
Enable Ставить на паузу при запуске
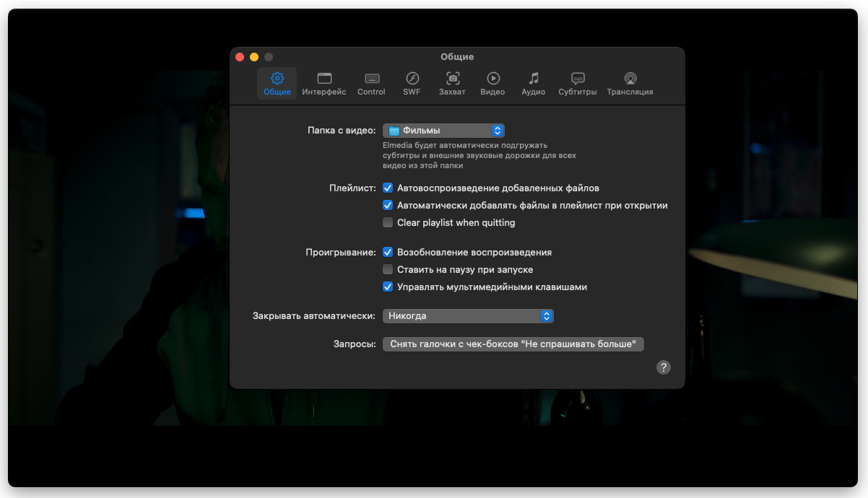pyautogui.click(x=388, y=269)
